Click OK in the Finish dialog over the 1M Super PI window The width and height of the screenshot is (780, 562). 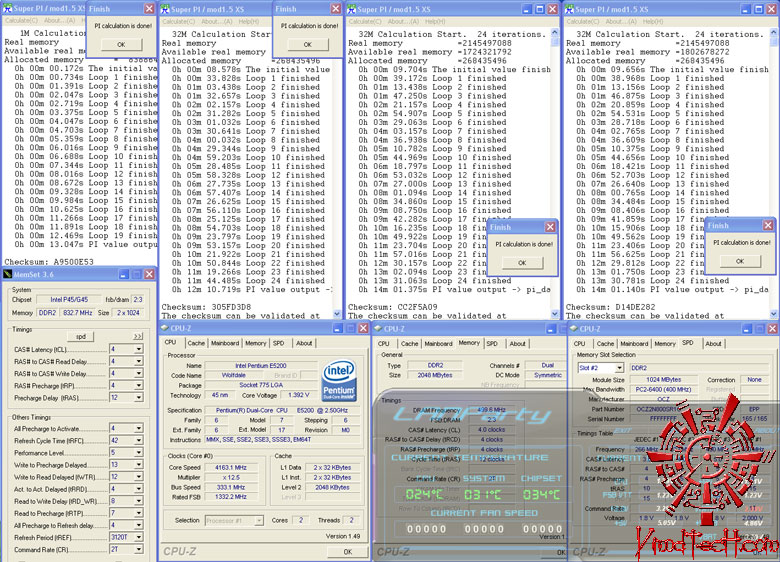pos(121,44)
